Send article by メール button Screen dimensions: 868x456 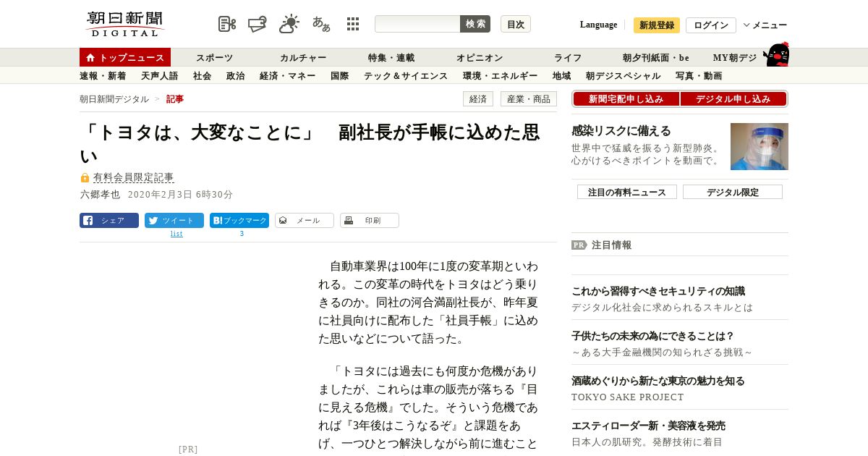[x=305, y=221]
